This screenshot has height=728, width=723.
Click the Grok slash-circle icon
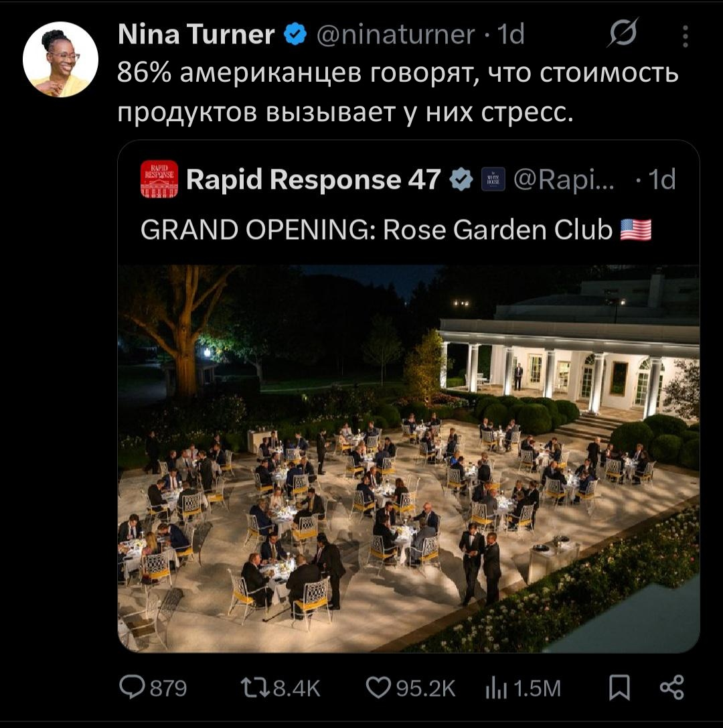pyautogui.click(x=623, y=33)
